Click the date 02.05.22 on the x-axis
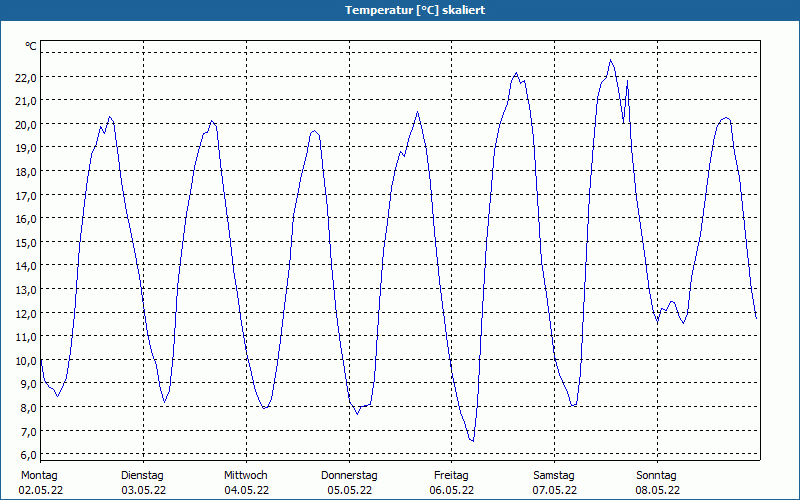The height and width of the screenshot is (500, 800). tap(39, 490)
